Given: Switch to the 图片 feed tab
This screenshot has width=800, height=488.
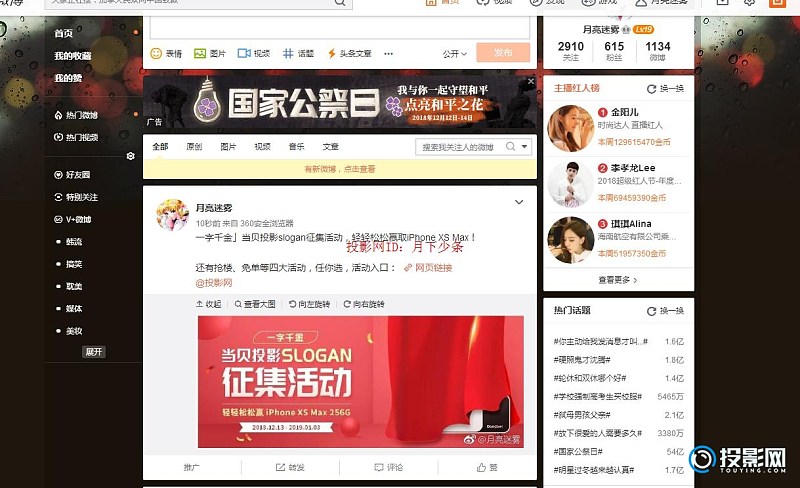Looking at the screenshot, I should coord(228,147).
